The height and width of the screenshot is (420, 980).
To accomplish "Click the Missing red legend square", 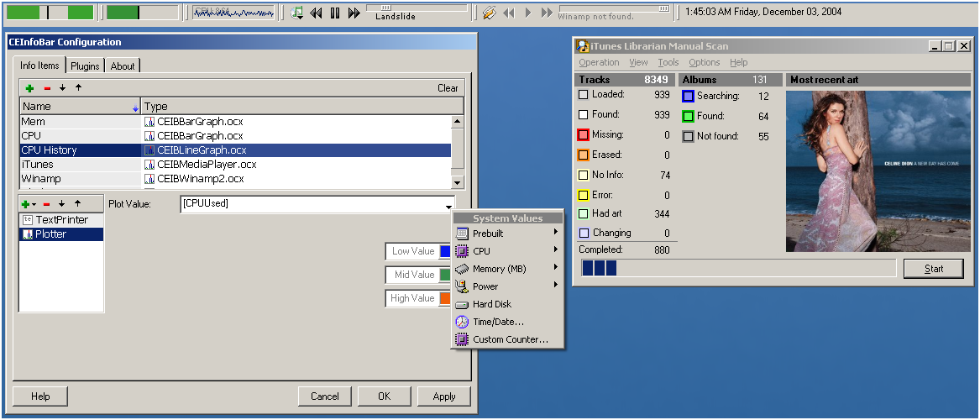I will point(583,135).
